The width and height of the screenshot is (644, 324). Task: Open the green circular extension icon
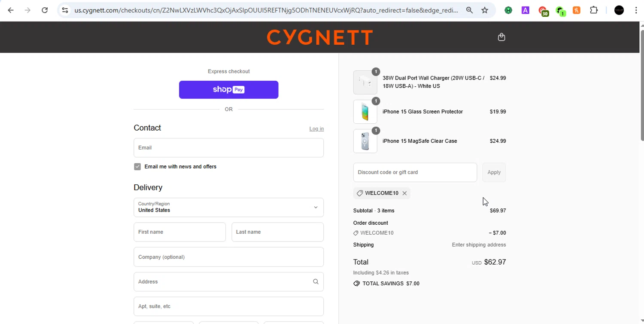(x=508, y=10)
